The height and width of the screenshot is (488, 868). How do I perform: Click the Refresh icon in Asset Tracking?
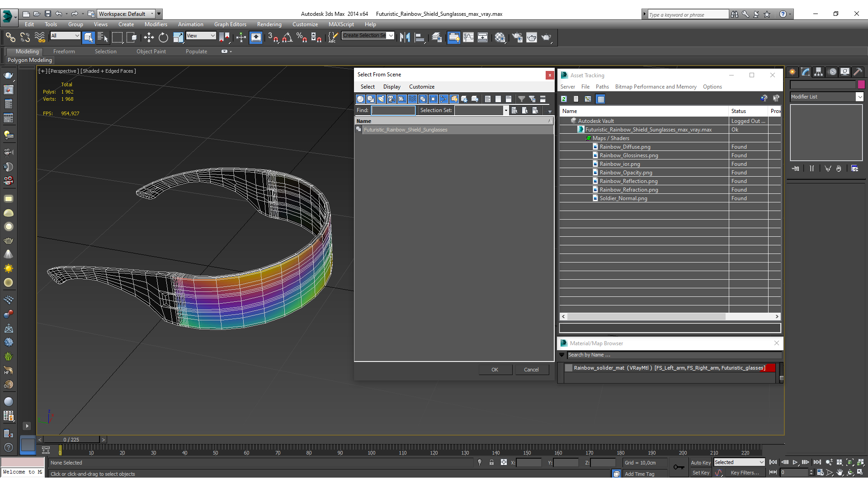564,99
